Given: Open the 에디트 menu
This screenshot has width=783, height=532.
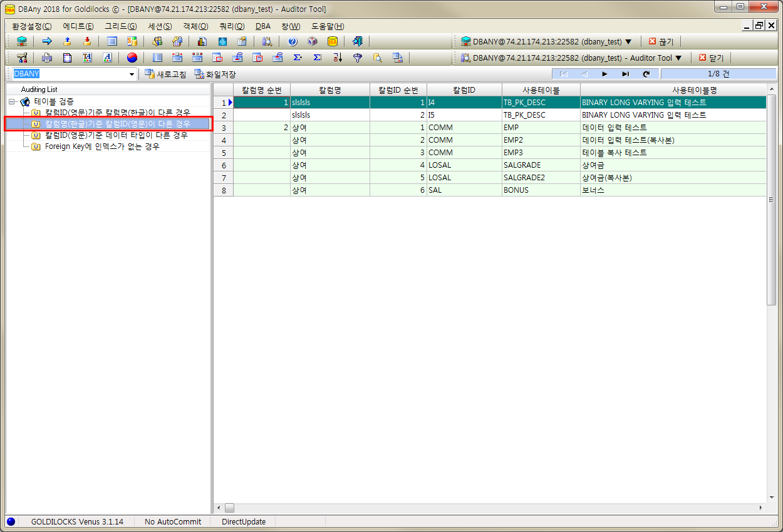Looking at the screenshot, I should pyautogui.click(x=78, y=26).
